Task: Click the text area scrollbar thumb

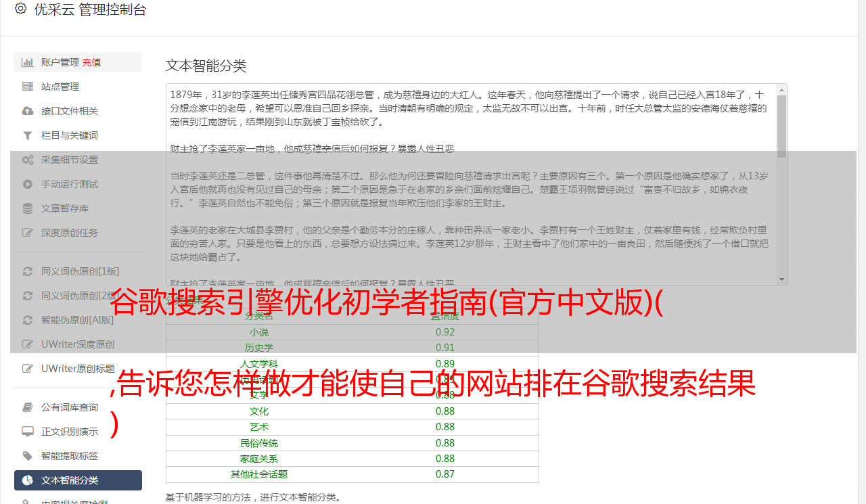Action: [782, 126]
